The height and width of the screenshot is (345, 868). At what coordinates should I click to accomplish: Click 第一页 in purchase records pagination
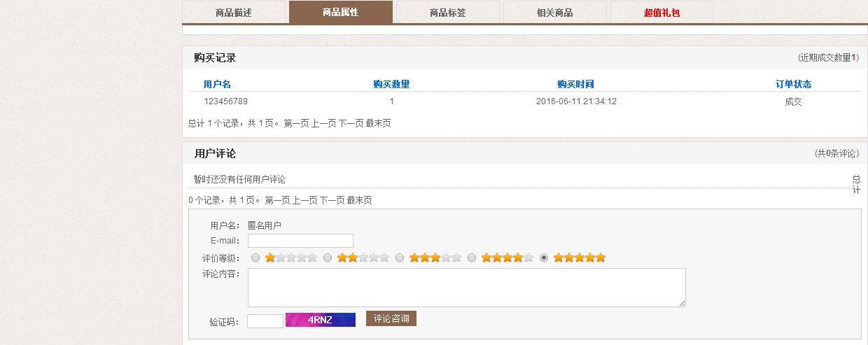(296, 123)
